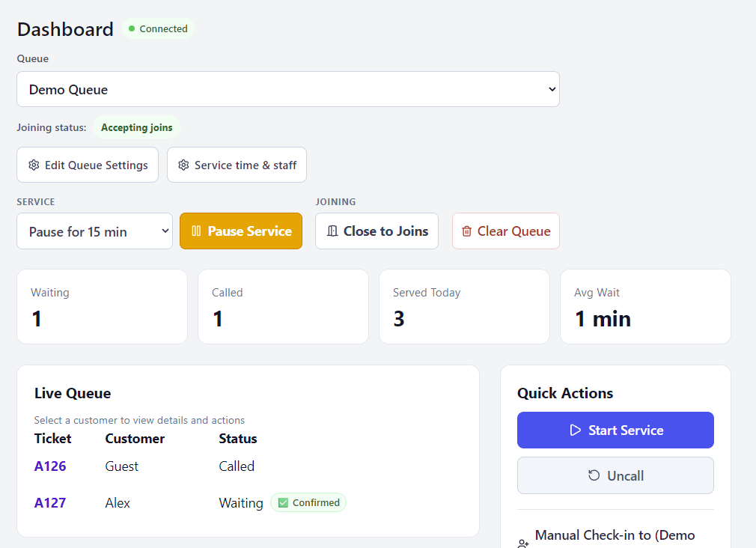Viewport: 756px width, 548px height.
Task: Expand the Pause for 15 min dropdown
Action: point(94,231)
